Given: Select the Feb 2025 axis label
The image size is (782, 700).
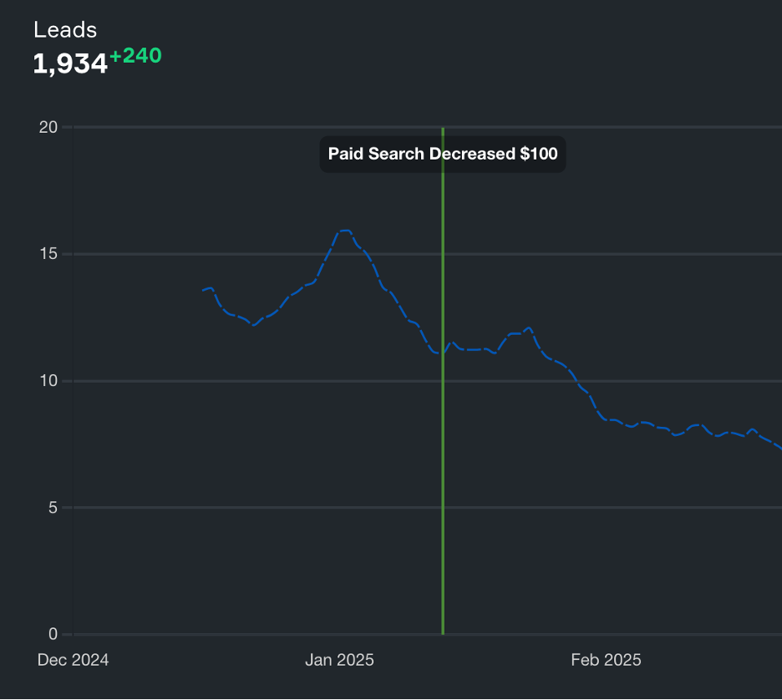Looking at the screenshot, I should pyautogui.click(x=605, y=659).
